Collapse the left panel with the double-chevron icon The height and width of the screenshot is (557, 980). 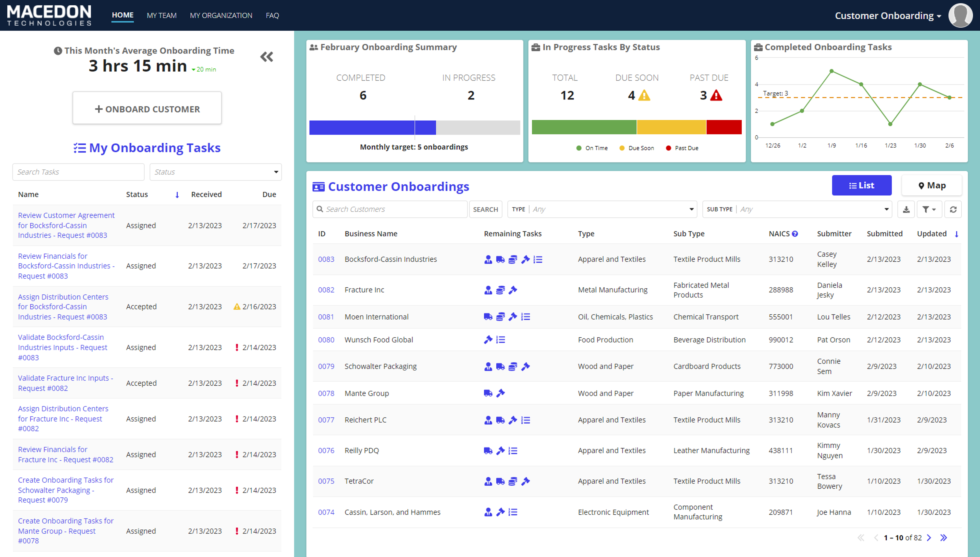pyautogui.click(x=267, y=57)
